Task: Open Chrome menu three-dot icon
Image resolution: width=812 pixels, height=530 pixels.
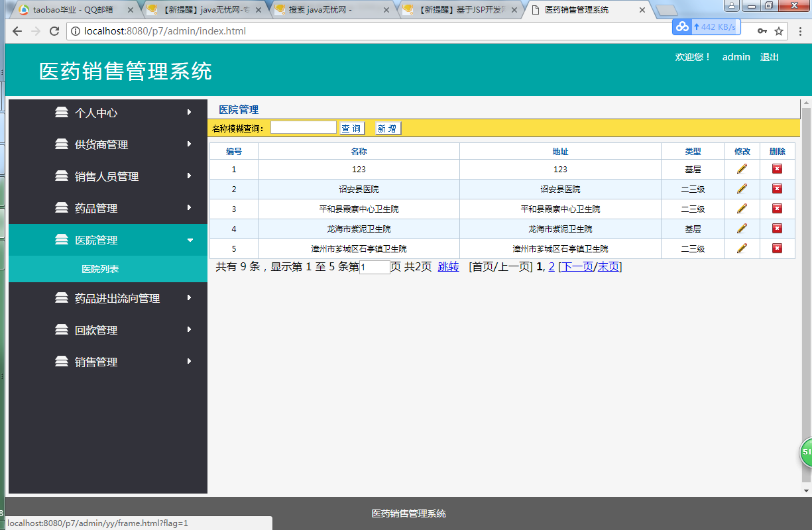Action: coord(799,31)
